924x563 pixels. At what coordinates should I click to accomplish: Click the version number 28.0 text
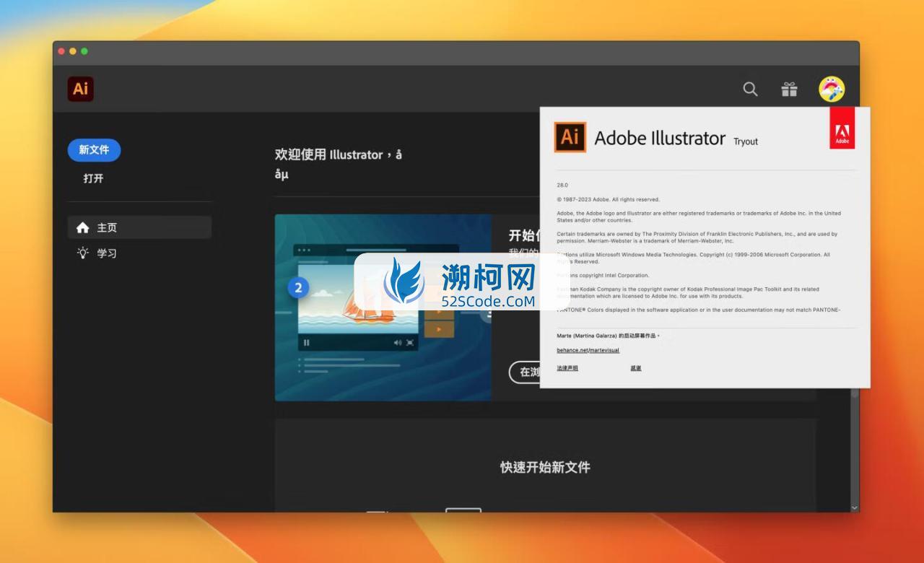coord(562,186)
